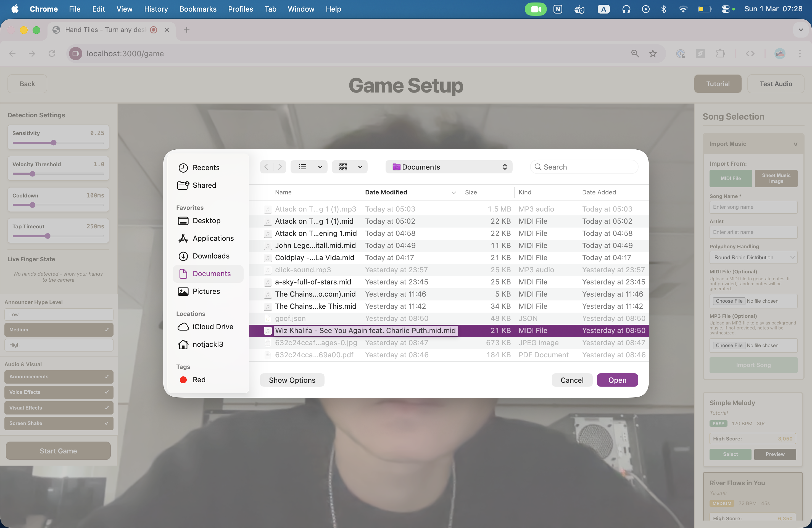This screenshot has height=528, width=812.
Task: Click Show Options button
Action: pyautogui.click(x=292, y=380)
